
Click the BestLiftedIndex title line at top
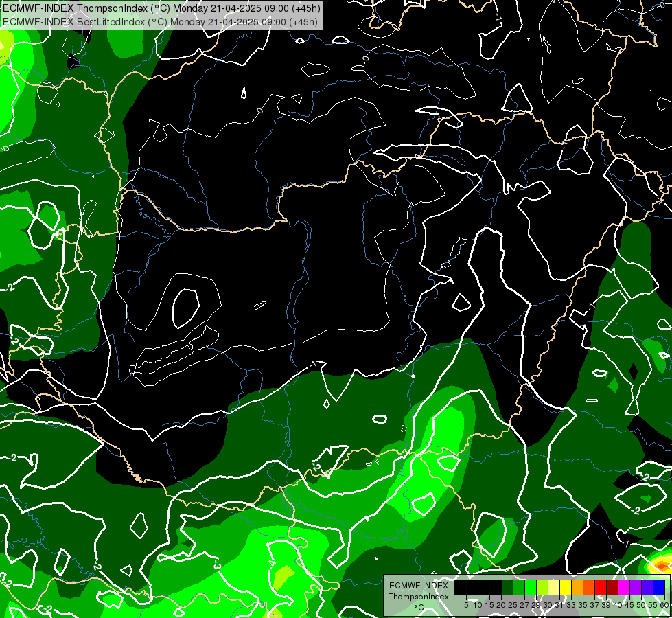tap(159, 21)
